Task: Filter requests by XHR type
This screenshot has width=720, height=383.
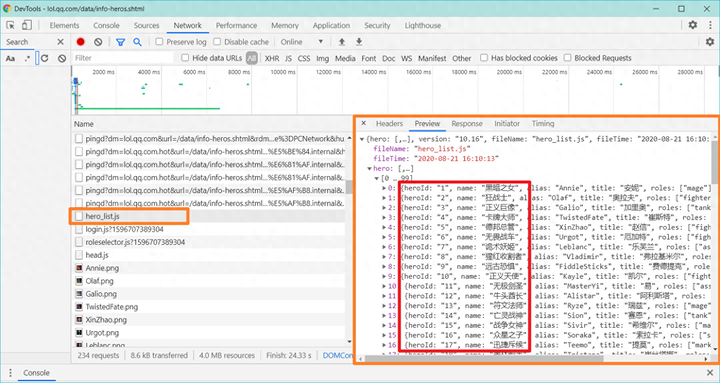Action: point(272,58)
